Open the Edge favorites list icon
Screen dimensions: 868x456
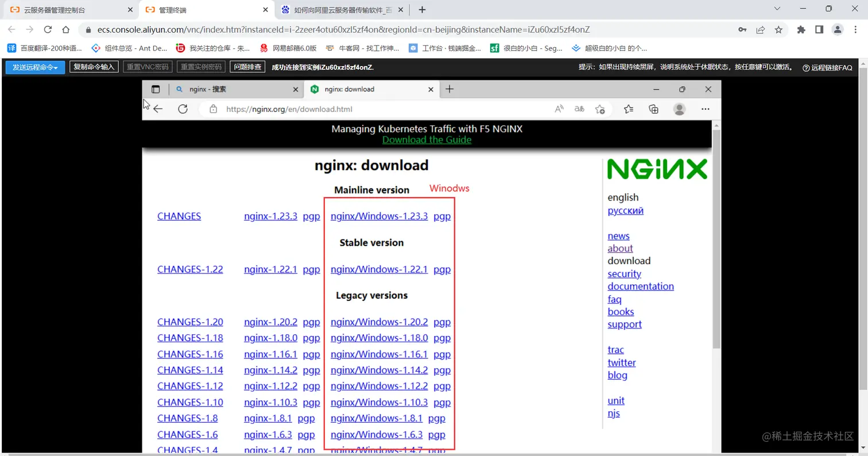[x=629, y=109]
